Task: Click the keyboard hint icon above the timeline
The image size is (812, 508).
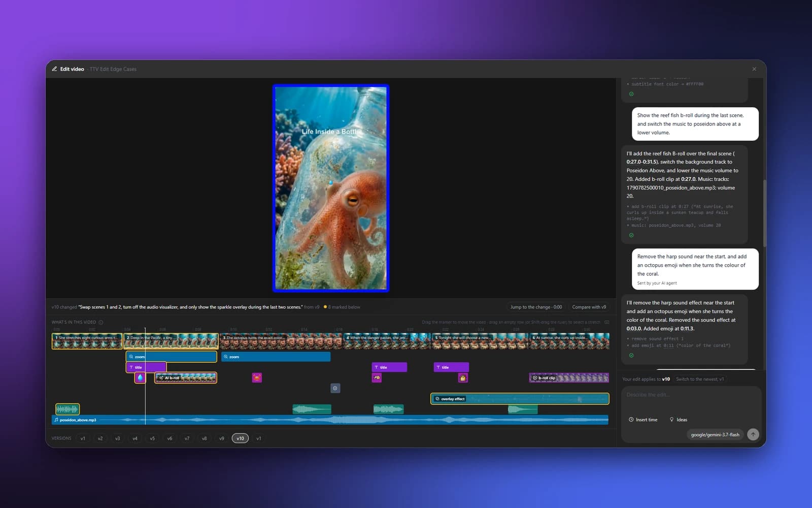Action: (x=606, y=322)
